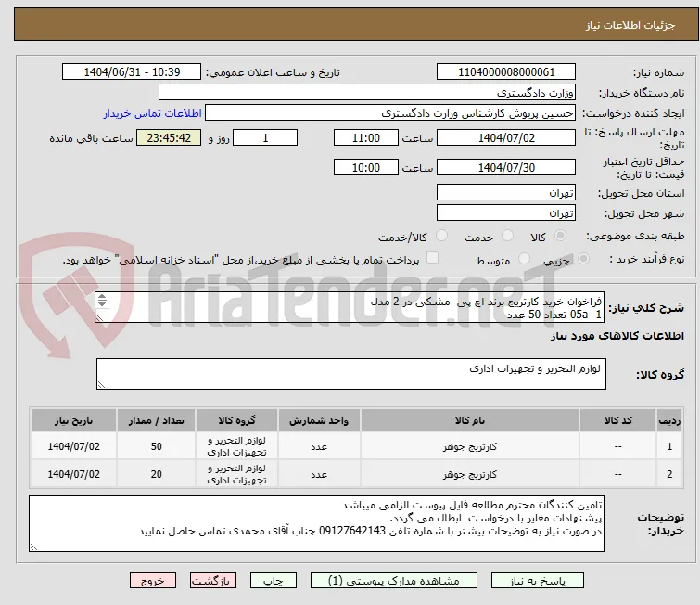
Task: Select the متوسط purchase type radio
Action: pos(524,259)
